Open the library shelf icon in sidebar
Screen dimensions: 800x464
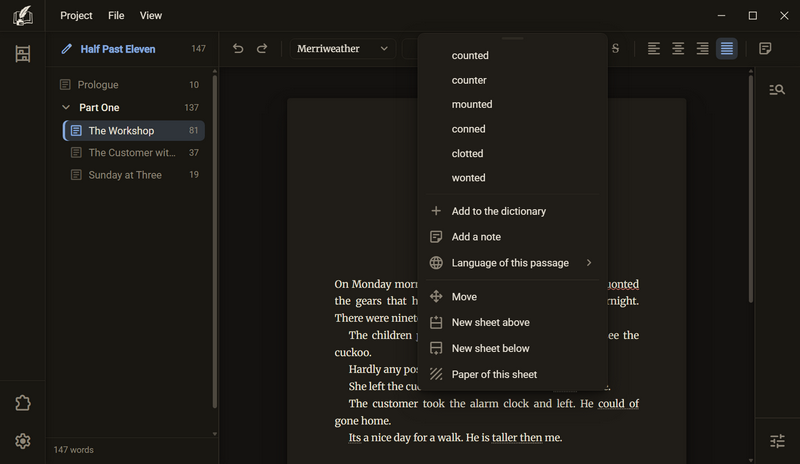pyautogui.click(x=22, y=54)
